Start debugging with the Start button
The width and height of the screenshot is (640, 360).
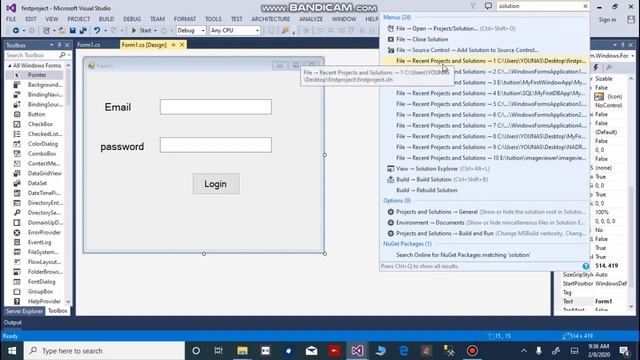(x=141, y=30)
